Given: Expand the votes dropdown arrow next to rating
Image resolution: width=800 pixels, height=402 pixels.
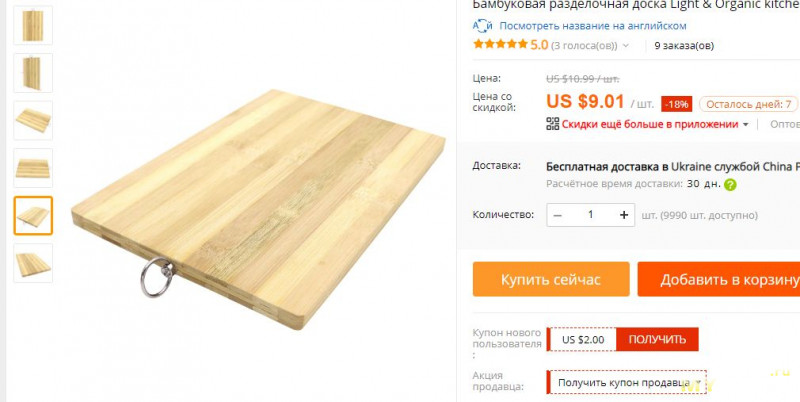Looking at the screenshot, I should coord(626,45).
